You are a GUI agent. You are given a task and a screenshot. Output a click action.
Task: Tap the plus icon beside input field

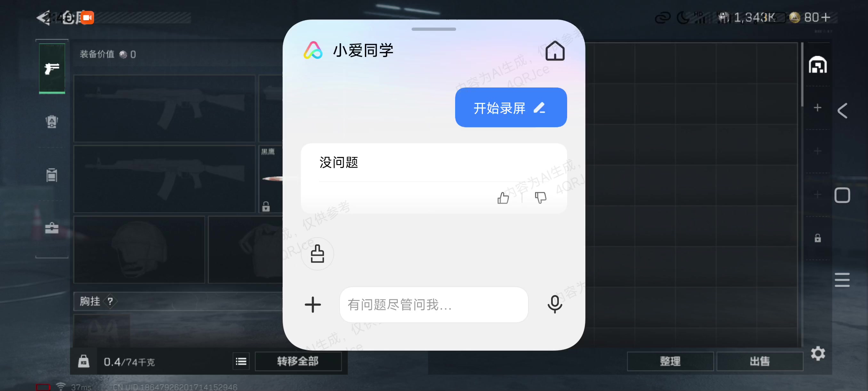(x=313, y=305)
